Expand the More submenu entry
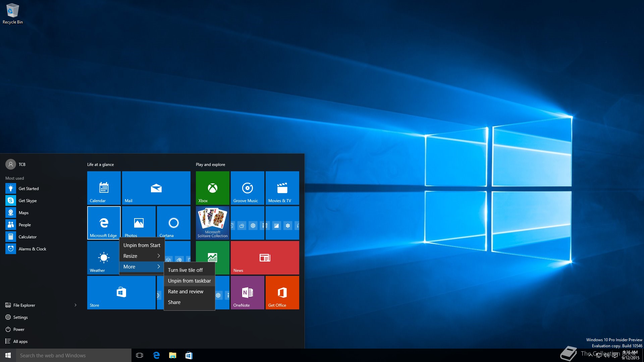The height and width of the screenshot is (362, 644). (x=142, y=267)
